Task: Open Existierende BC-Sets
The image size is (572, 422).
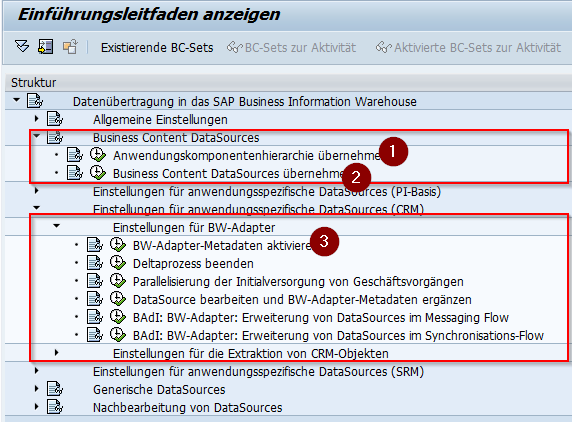Action: [157, 48]
